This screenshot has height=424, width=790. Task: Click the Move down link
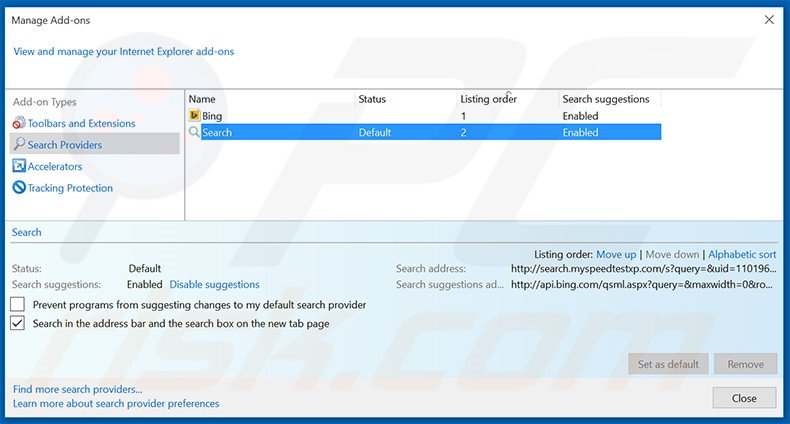(672, 254)
